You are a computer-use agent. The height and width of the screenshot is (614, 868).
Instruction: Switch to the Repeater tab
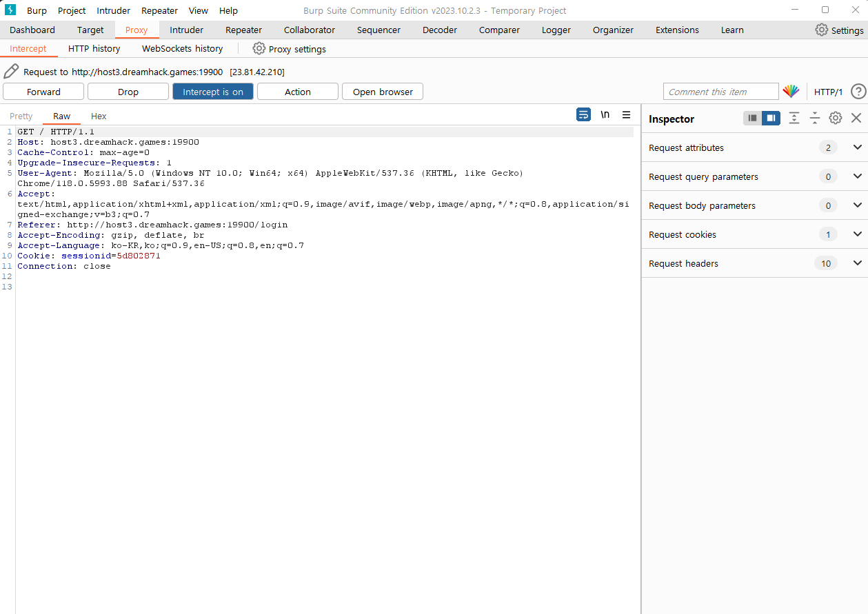coord(244,30)
